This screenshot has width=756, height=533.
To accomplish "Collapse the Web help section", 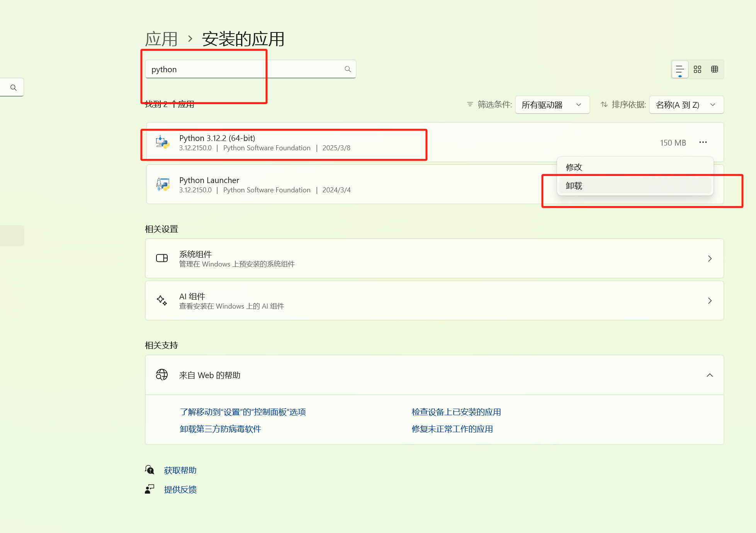I will (x=710, y=375).
